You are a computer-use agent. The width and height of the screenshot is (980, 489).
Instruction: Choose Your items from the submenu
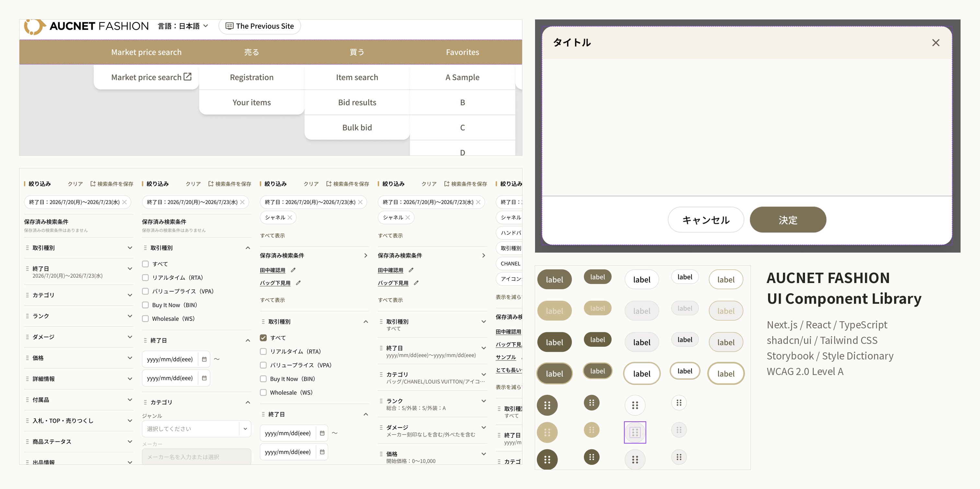[x=251, y=102]
